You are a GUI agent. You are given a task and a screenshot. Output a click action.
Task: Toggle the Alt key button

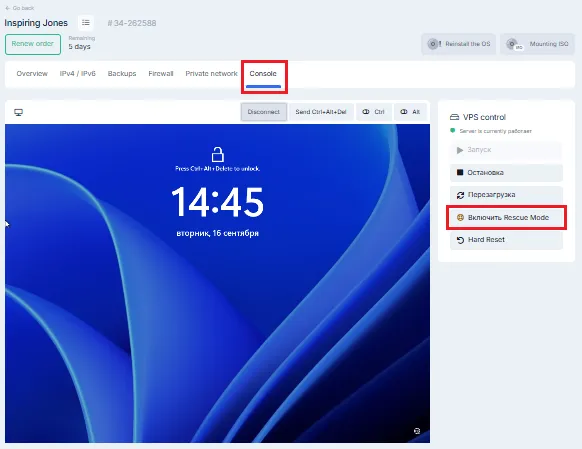click(x=410, y=112)
